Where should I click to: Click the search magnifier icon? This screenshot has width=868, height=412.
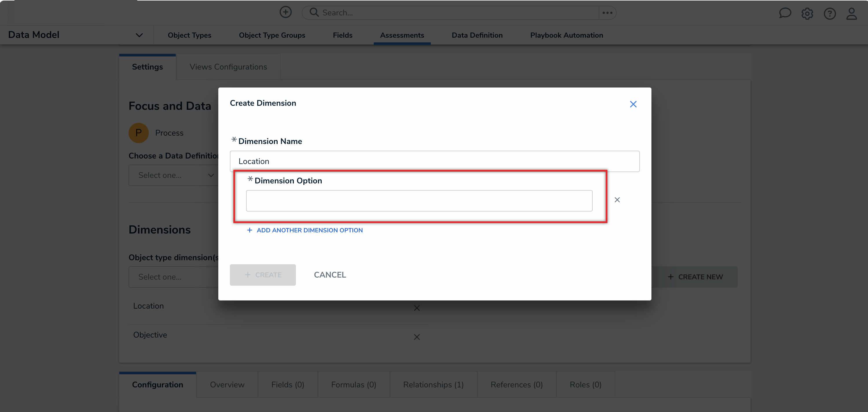pyautogui.click(x=314, y=12)
